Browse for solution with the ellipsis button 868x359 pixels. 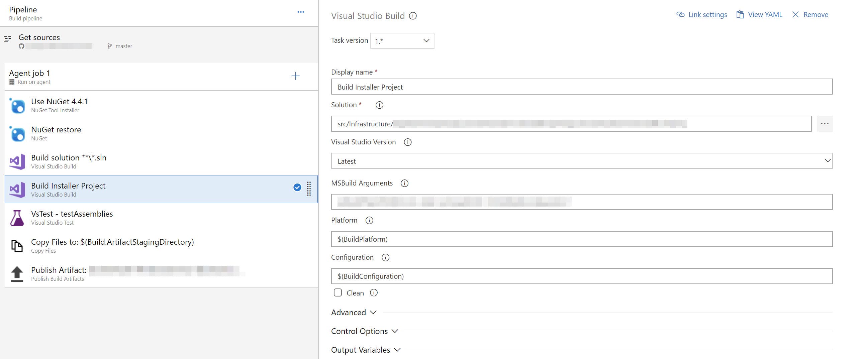pyautogui.click(x=825, y=124)
